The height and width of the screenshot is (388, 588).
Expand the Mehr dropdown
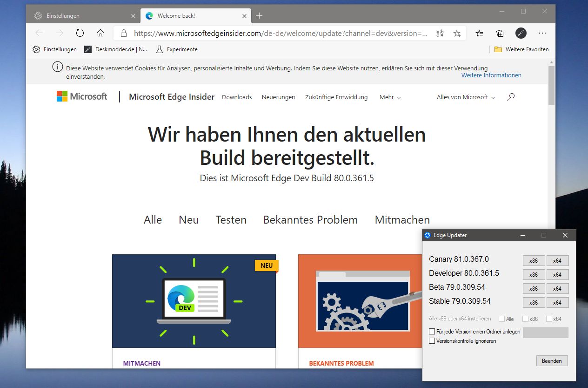coord(390,97)
